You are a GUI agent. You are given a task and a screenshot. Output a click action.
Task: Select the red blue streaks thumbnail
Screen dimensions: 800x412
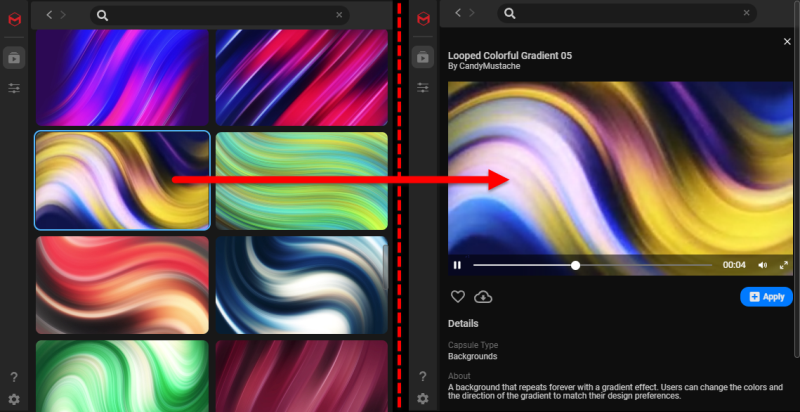tap(302, 78)
